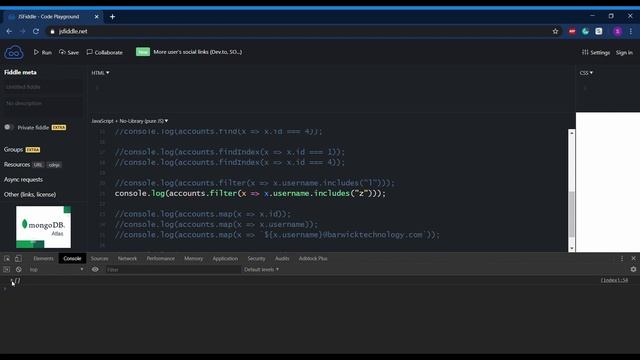The width and height of the screenshot is (640, 360).
Task: Switch to the Memory tab
Action: click(x=193, y=258)
